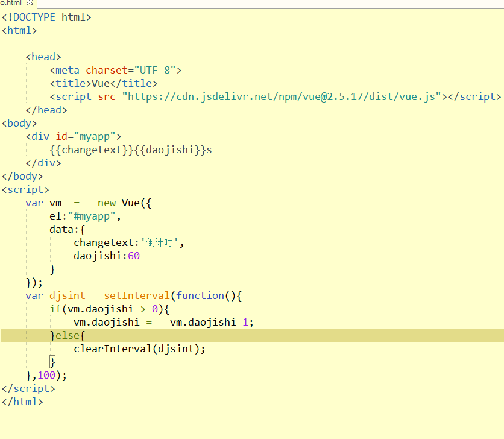Click the div id="myapp" line
This screenshot has width=504, height=439.
[74, 137]
